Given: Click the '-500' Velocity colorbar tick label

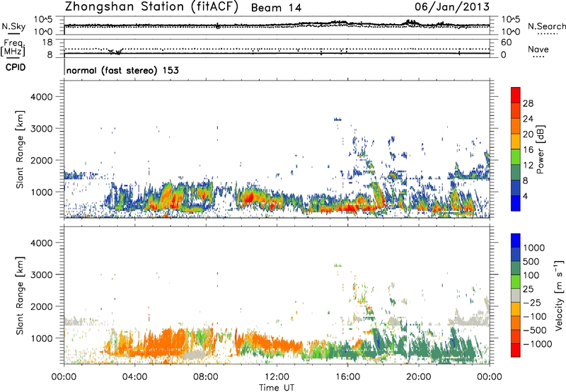Looking at the screenshot, I should pos(535,330).
